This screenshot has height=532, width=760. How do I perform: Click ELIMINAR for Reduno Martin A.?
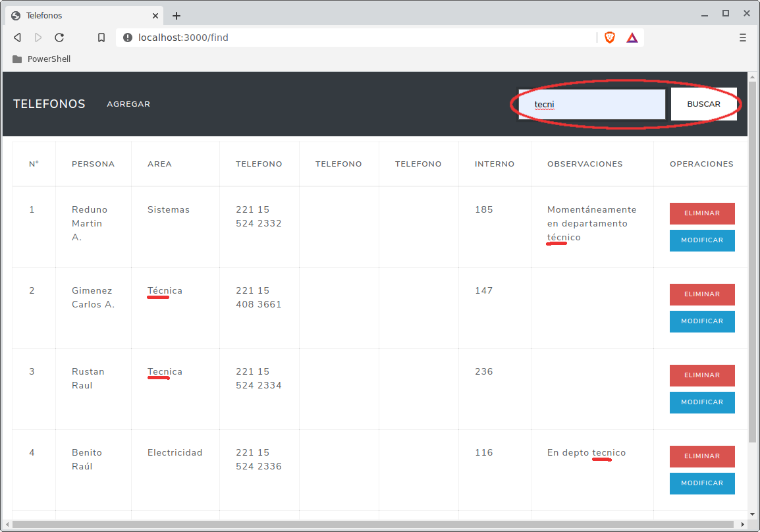click(702, 213)
